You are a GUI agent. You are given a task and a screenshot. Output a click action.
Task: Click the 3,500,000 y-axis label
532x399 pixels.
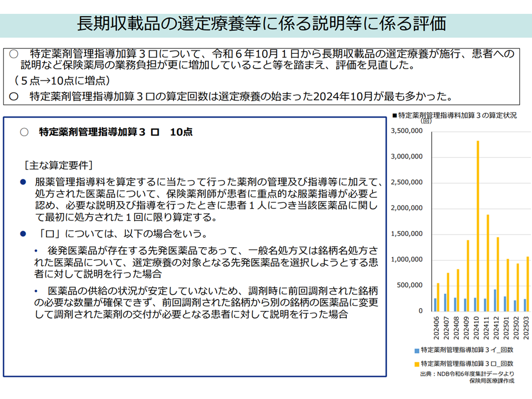tap(407, 131)
